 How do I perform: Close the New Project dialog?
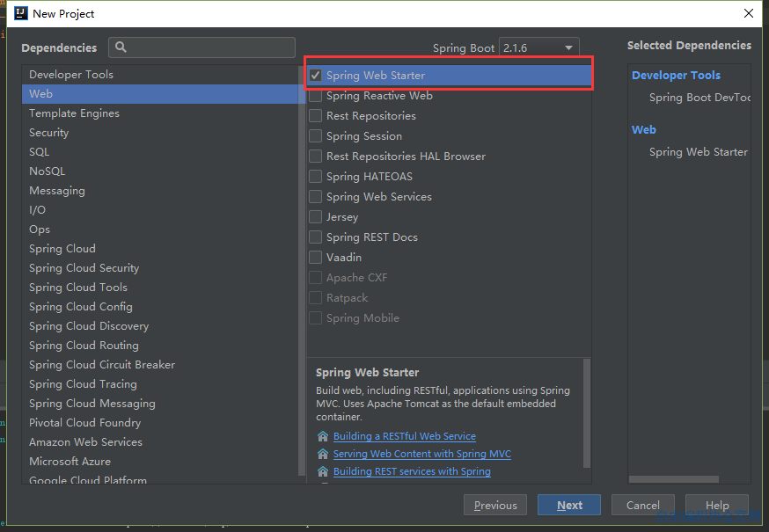click(x=749, y=13)
